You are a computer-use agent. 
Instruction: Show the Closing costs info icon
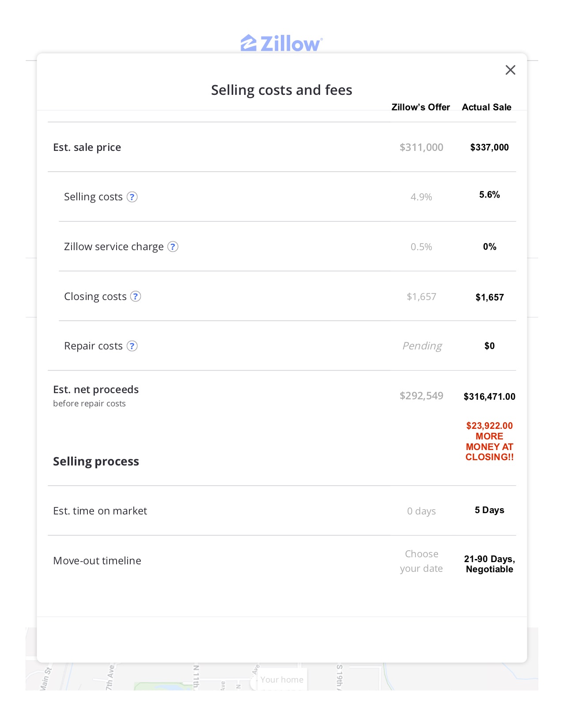coord(136,296)
